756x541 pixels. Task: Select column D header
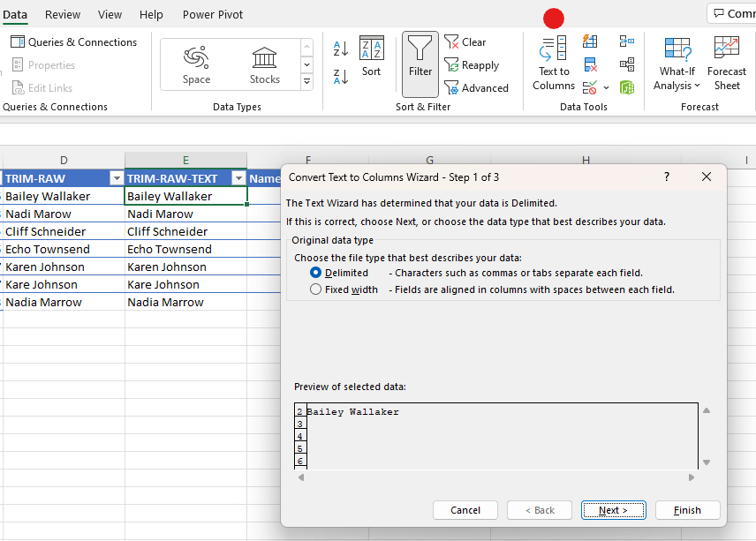(x=64, y=161)
